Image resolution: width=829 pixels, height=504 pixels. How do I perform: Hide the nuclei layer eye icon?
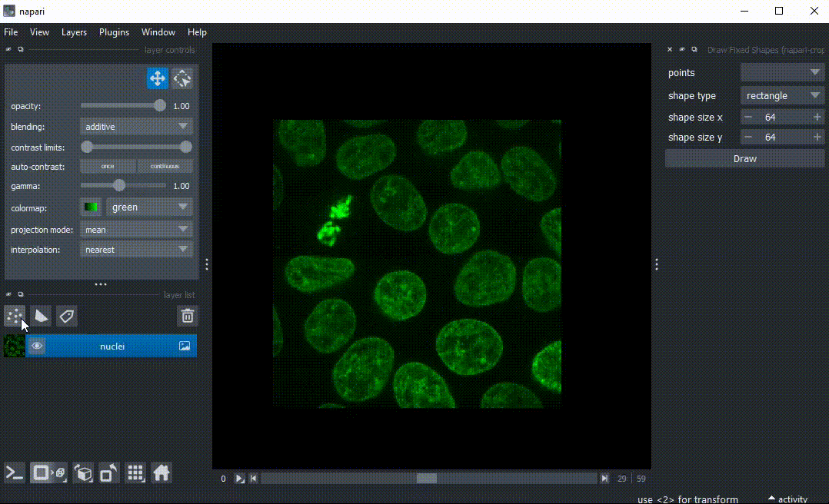36,346
